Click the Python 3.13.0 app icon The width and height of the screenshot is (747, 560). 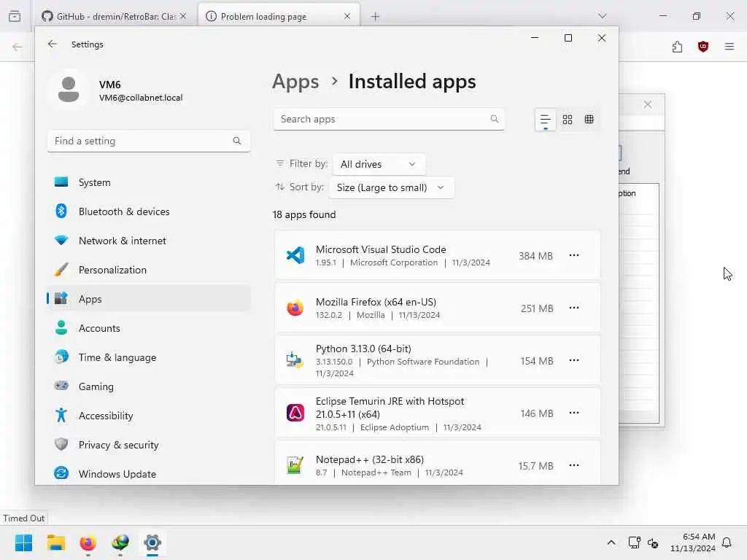coord(295,360)
